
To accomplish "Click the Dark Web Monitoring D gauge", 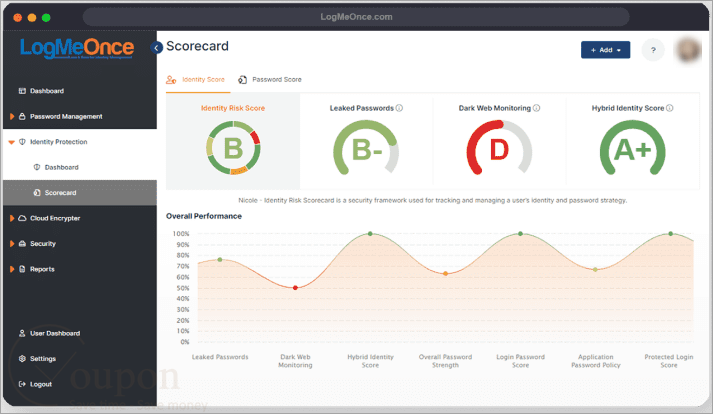I will point(499,147).
